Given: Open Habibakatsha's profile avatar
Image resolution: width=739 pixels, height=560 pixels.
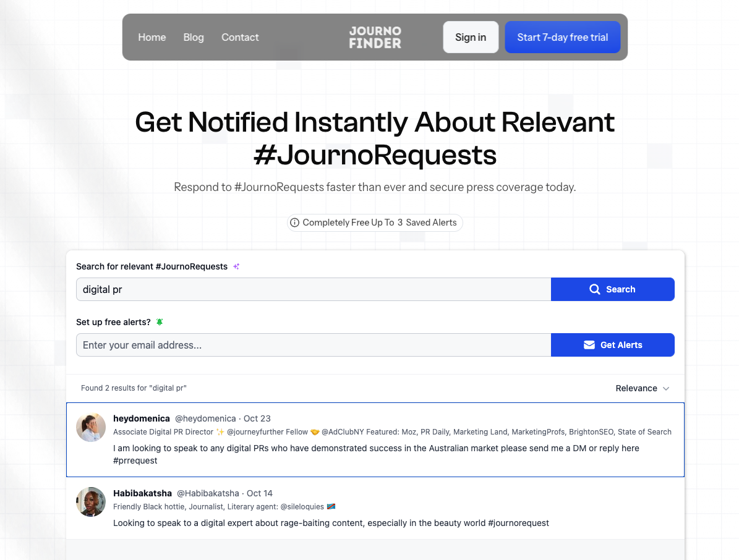Looking at the screenshot, I should (91, 502).
